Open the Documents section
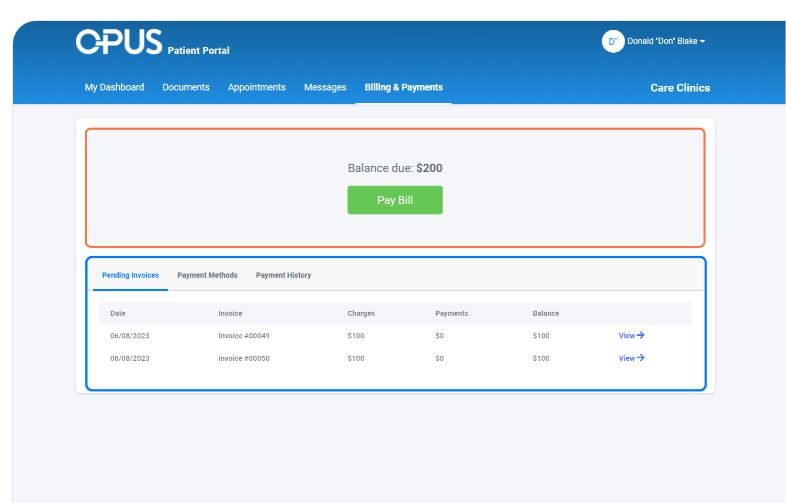 [x=186, y=87]
